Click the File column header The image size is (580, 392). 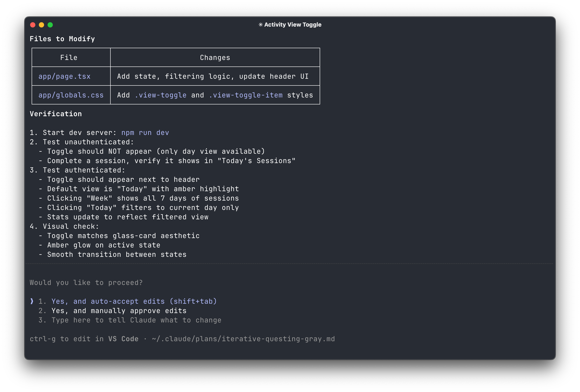pos(69,58)
